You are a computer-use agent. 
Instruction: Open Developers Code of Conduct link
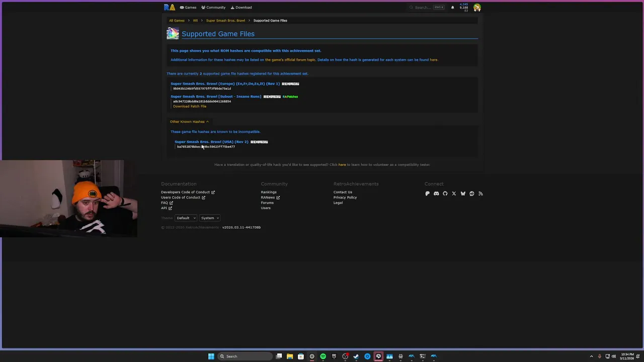point(188,192)
